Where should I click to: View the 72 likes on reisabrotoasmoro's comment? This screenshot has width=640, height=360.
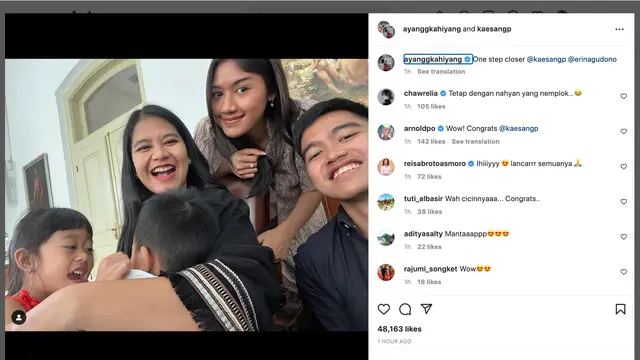429,177
